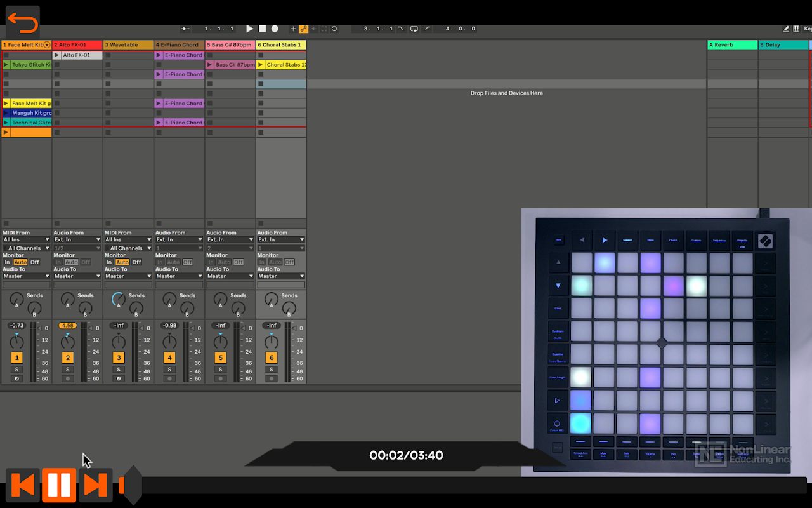The image size is (812, 508).
Task: Skip to previous video chapter
Action: pyautogui.click(x=23, y=485)
